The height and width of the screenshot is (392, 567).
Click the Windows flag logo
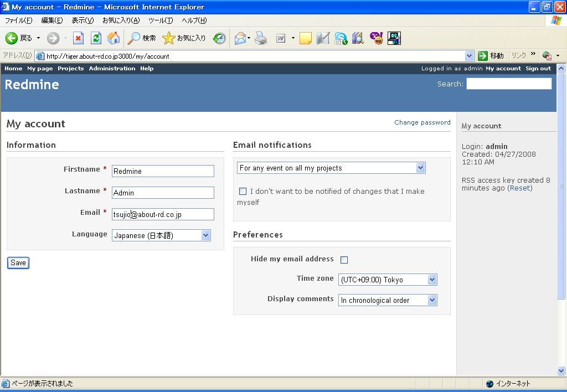pyautogui.click(x=556, y=20)
